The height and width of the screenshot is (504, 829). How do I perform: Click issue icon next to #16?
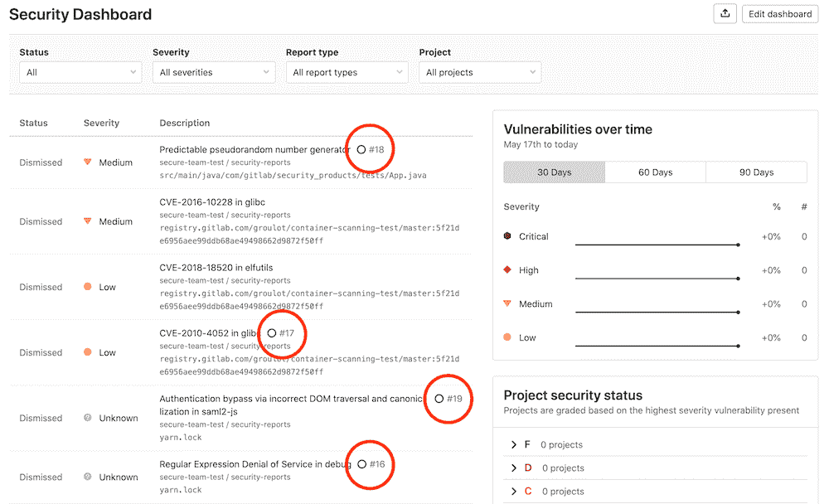coord(361,464)
